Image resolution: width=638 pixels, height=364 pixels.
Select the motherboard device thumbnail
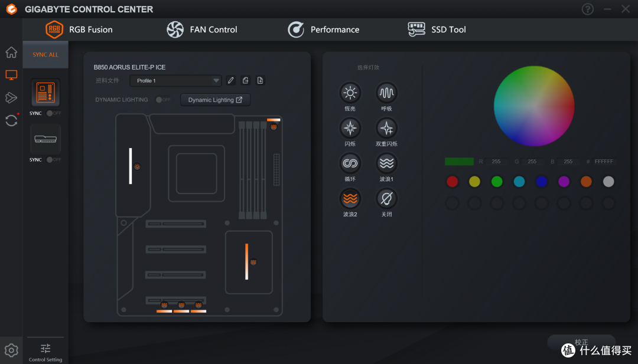click(45, 93)
